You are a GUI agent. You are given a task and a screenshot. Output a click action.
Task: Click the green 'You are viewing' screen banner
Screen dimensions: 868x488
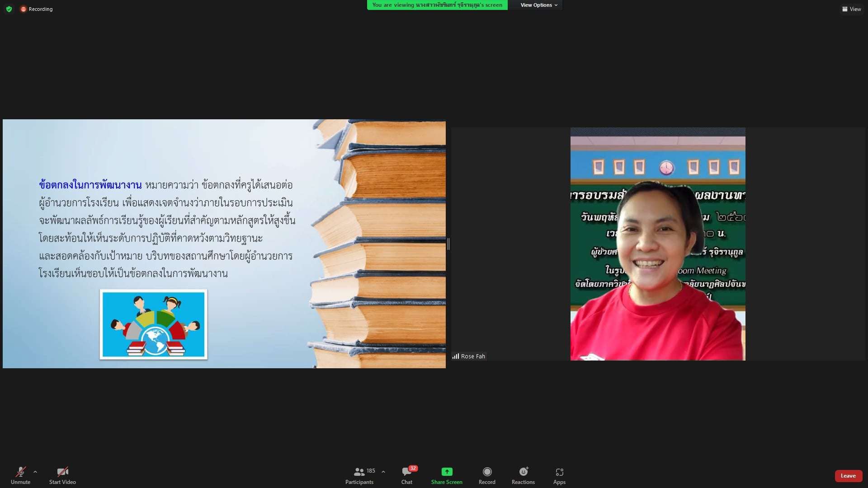437,5
